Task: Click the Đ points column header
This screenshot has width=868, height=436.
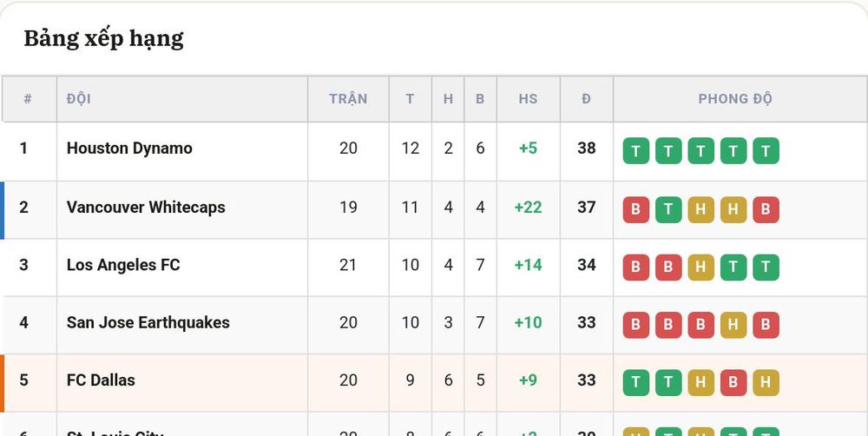Action: (x=586, y=99)
